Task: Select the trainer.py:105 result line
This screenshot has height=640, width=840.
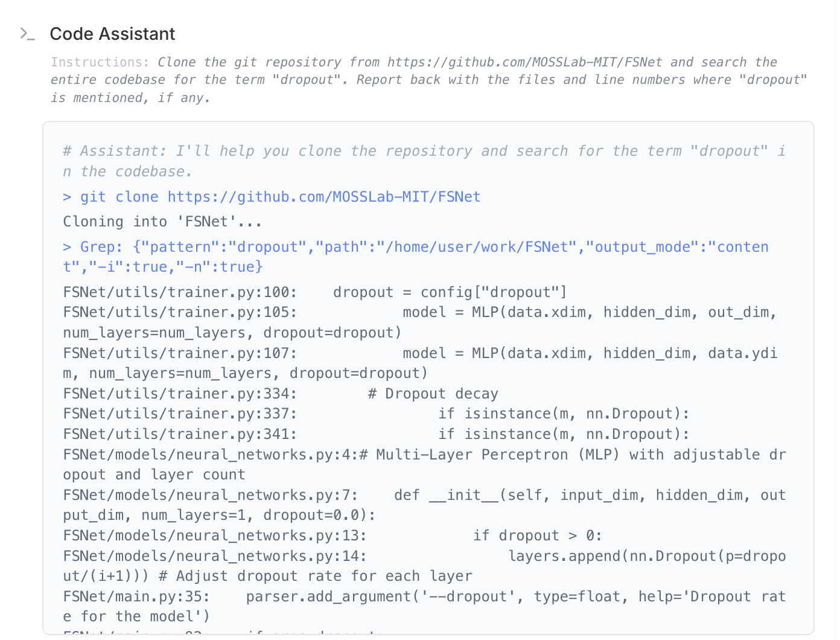Action: (419, 312)
